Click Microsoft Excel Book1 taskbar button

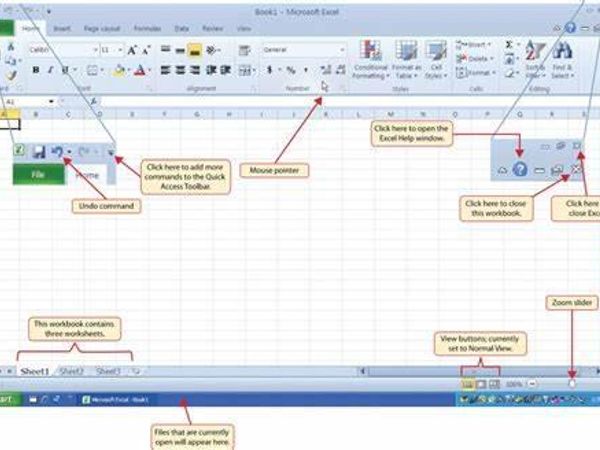point(115,400)
